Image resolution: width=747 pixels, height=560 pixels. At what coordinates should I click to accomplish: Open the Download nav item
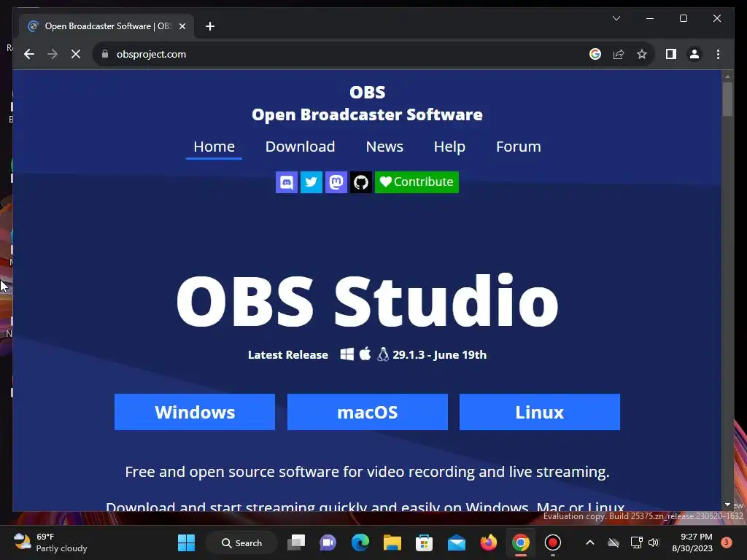(300, 147)
